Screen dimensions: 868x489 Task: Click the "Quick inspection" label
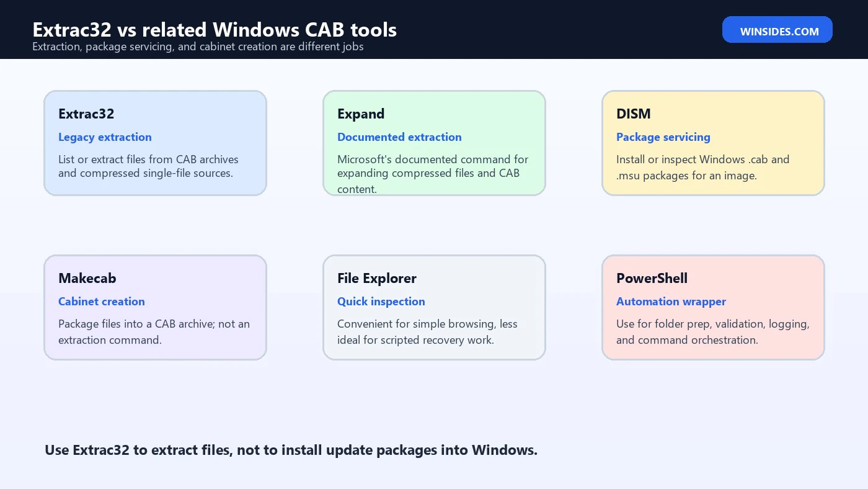pos(381,302)
